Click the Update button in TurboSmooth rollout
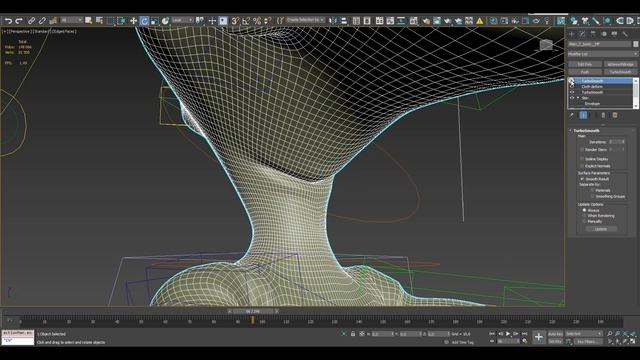Screen dimensions: 640x360 click(x=601, y=229)
